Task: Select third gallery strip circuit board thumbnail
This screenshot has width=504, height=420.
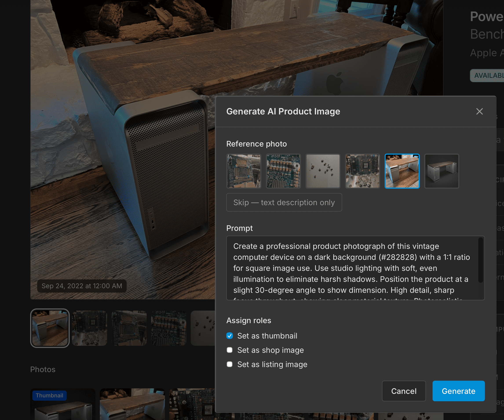Action: [129, 328]
